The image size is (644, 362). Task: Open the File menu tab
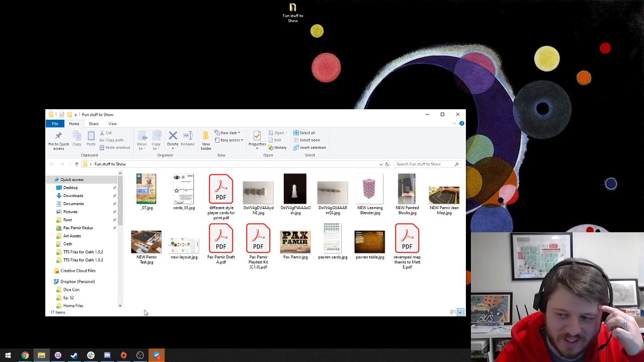pyautogui.click(x=55, y=124)
